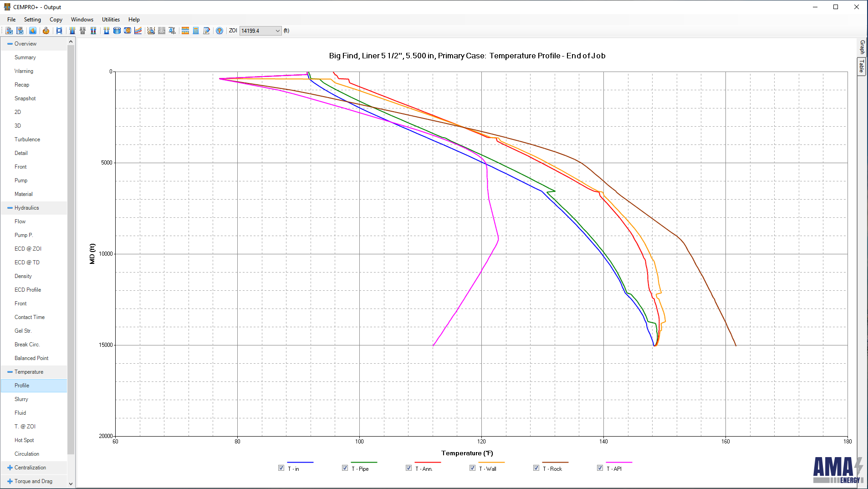Viewport: 868px width, 489px height.
Task: Expand the Centralization section
Action: click(10, 468)
